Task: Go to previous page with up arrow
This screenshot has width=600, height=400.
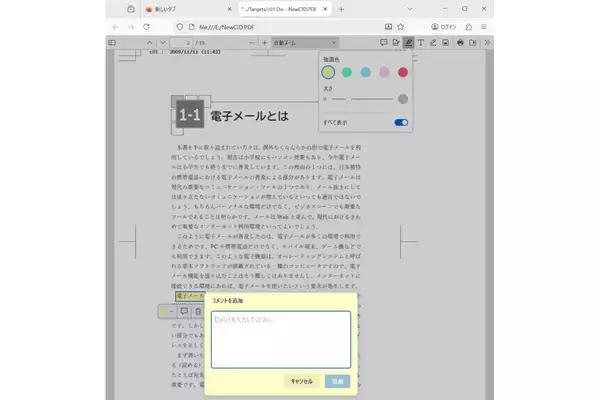Action: 150,43
